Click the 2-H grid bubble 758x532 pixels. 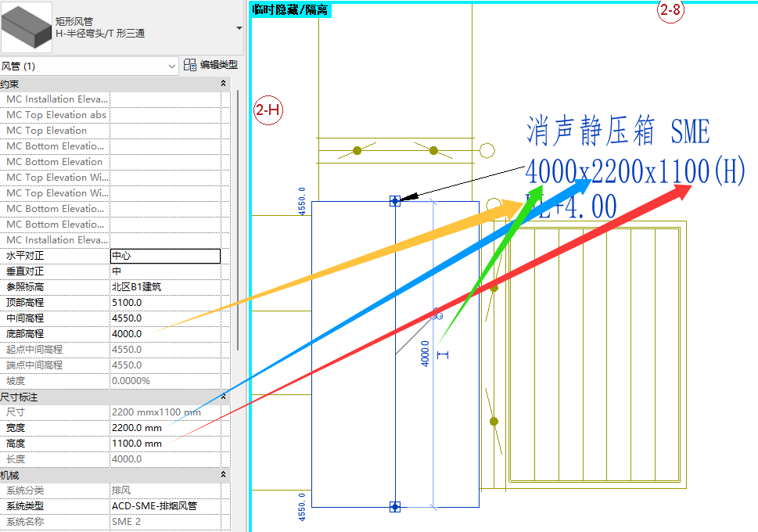tap(268, 111)
